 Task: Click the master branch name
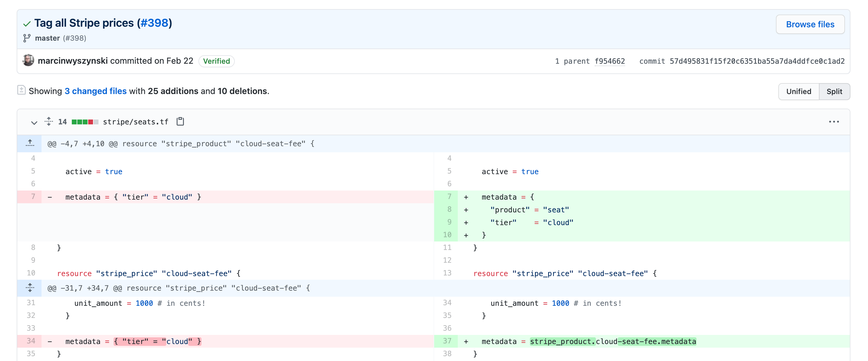click(x=47, y=38)
